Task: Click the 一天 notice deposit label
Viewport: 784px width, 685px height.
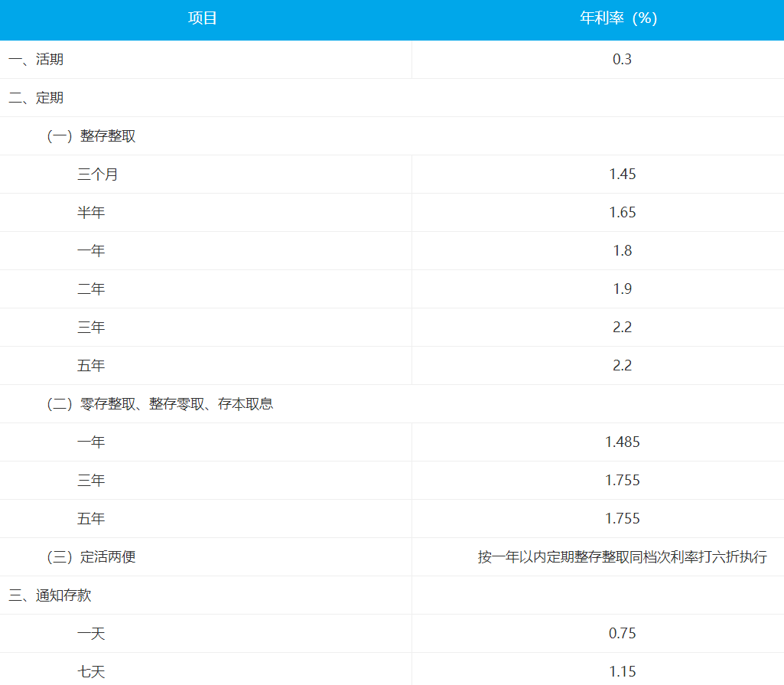Action: coord(91,634)
